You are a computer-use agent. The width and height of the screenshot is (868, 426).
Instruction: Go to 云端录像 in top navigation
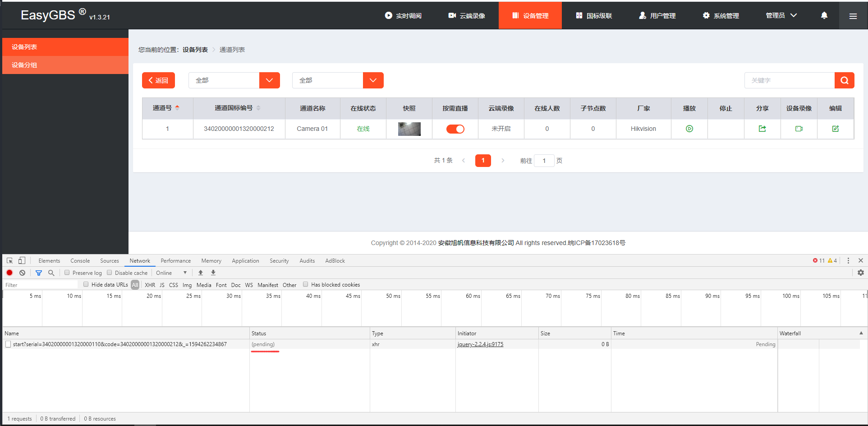point(467,15)
